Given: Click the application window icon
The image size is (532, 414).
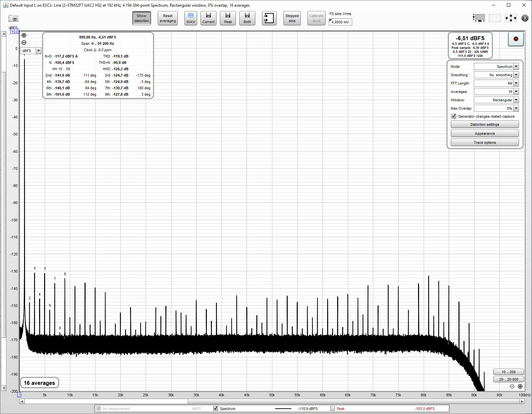Looking at the screenshot, I should (5, 5).
